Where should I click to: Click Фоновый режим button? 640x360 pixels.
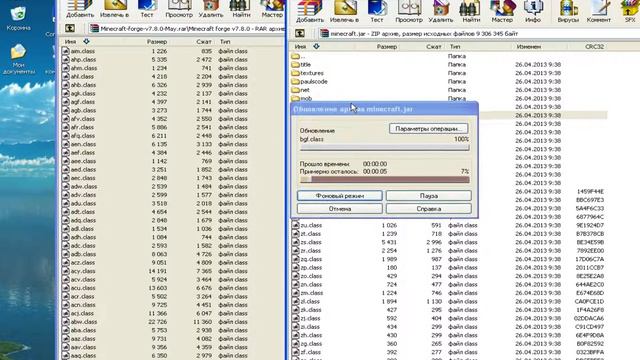[x=340, y=196]
